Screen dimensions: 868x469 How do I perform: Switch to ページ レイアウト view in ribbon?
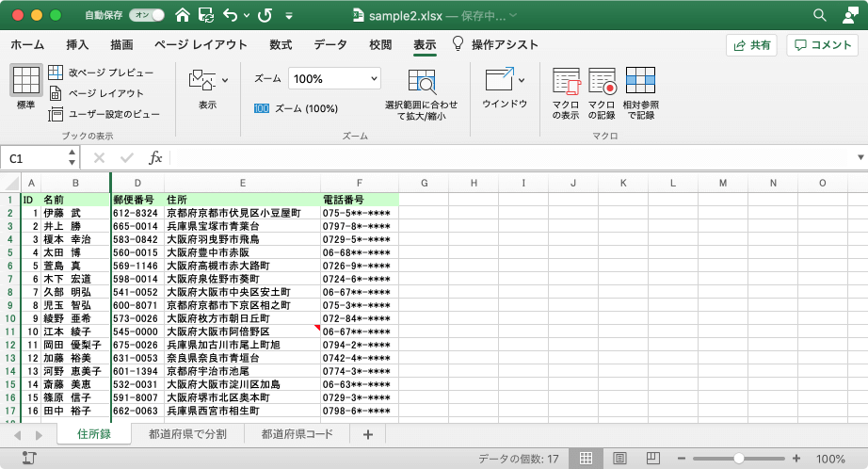tap(96, 93)
